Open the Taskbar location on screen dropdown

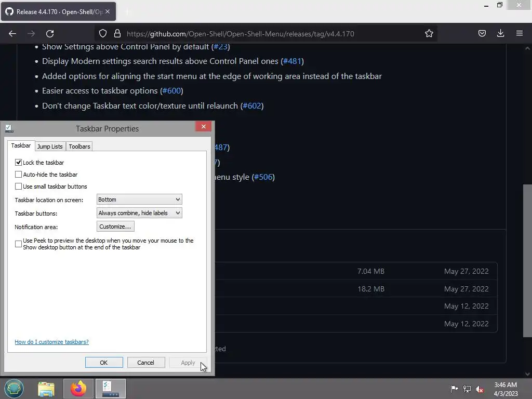(x=139, y=199)
